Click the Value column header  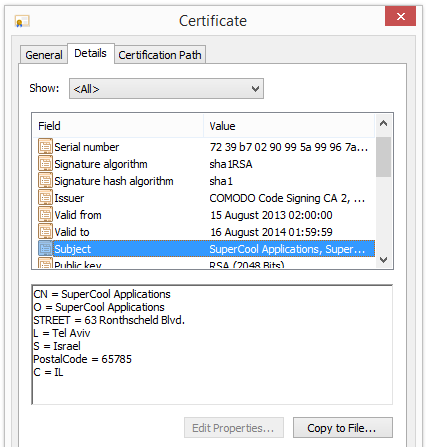pos(289,126)
